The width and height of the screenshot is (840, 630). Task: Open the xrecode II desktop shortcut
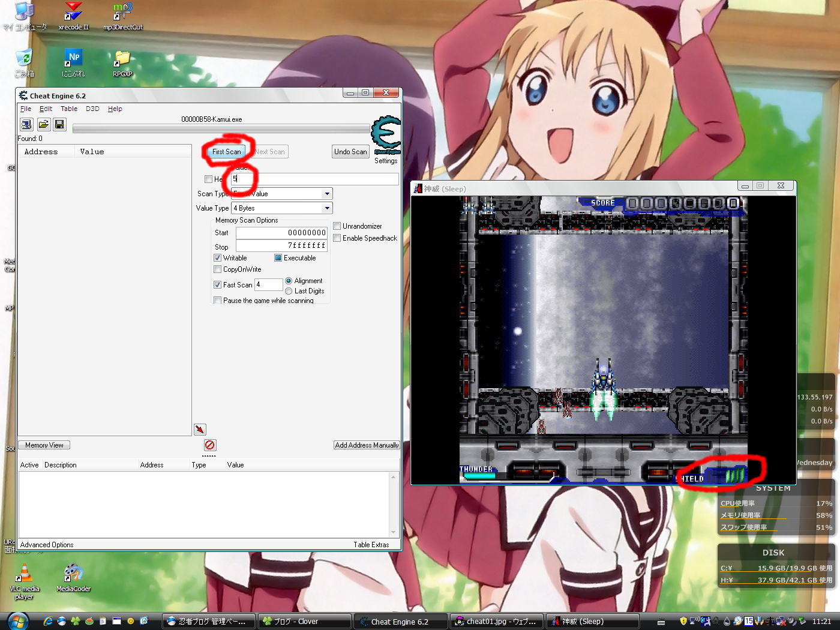[73, 17]
